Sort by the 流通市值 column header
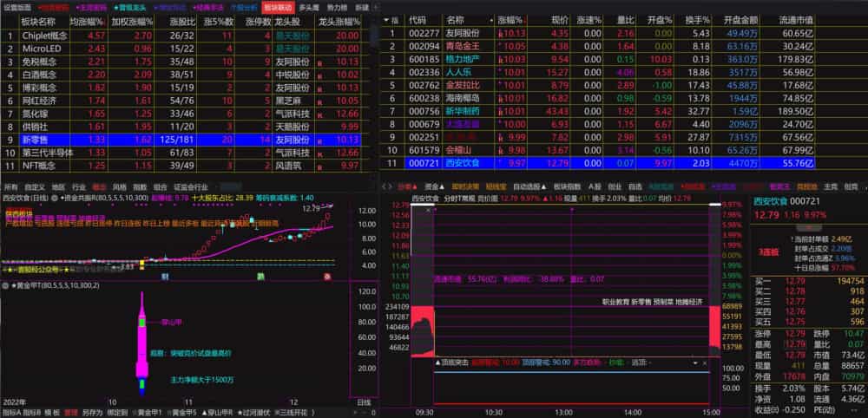The image size is (868, 418). [x=795, y=20]
